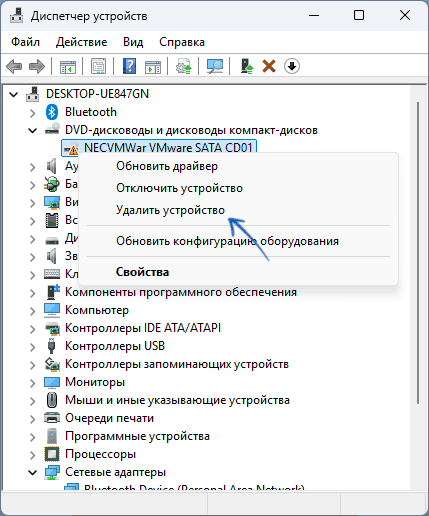Click the mouse icon for Мыши category
Viewport: 429px width, 516px height.
(52, 400)
